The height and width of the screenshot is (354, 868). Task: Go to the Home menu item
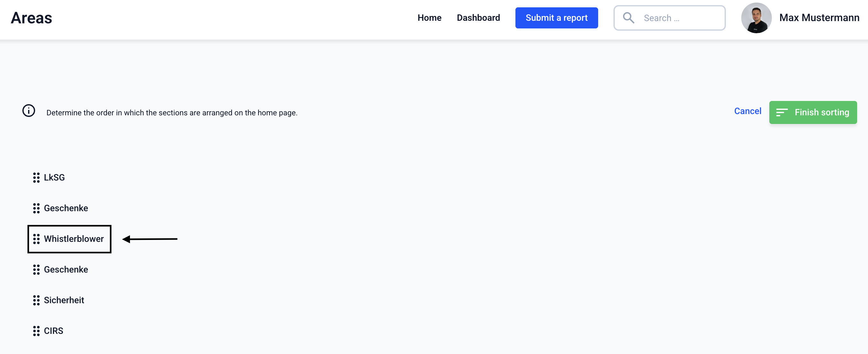429,18
